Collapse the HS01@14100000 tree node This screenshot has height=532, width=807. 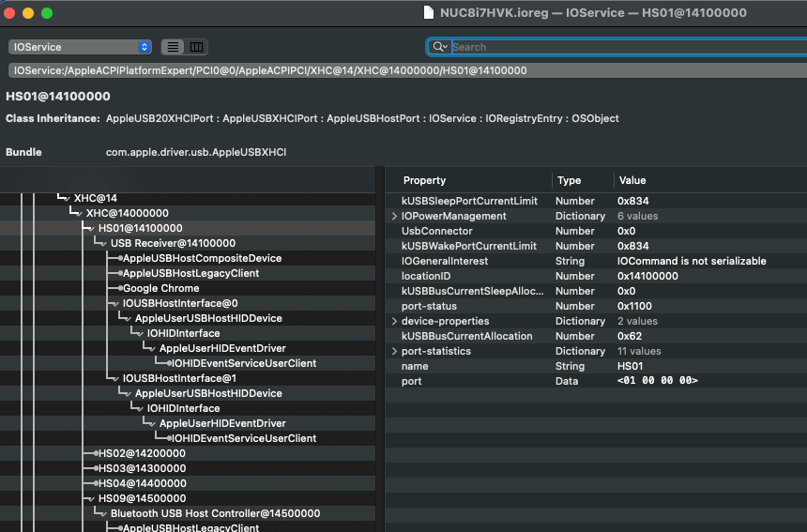click(x=91, y=228)
